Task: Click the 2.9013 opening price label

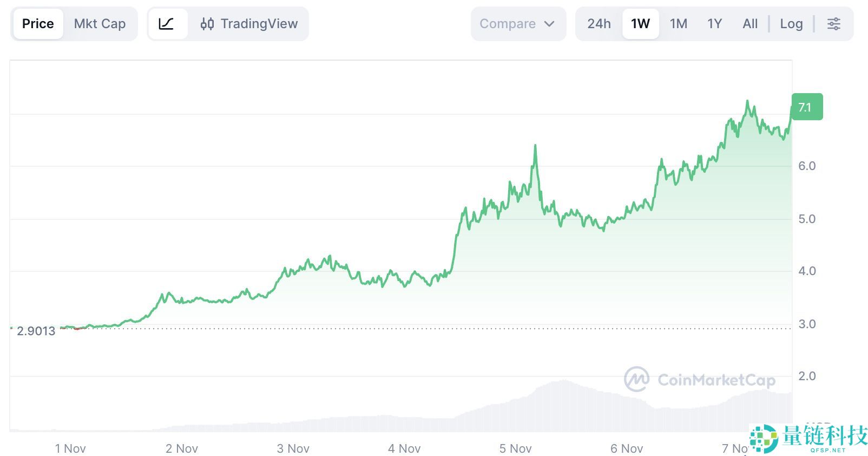Action: 36,331
